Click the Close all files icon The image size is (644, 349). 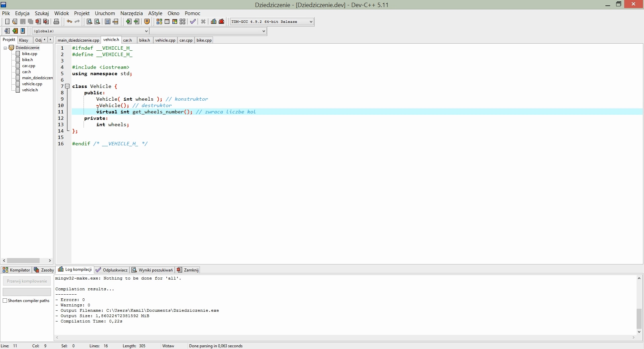click(46, 22)
